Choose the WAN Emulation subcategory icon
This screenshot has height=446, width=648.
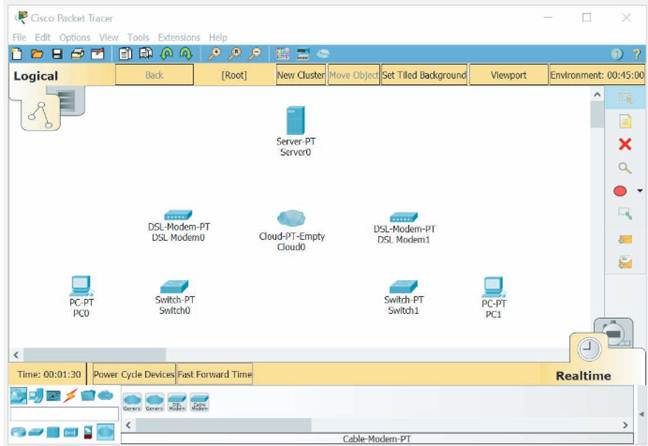click(x=105, y=432)
